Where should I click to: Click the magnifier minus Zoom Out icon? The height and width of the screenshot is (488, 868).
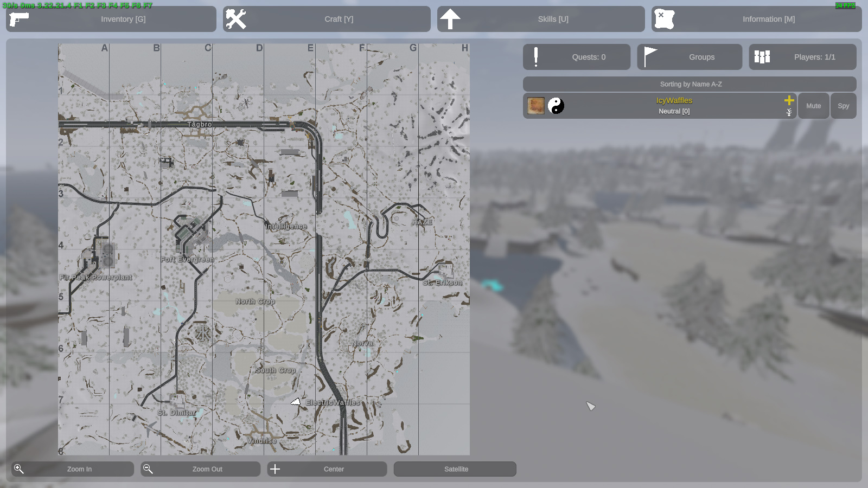coord(148,469)
